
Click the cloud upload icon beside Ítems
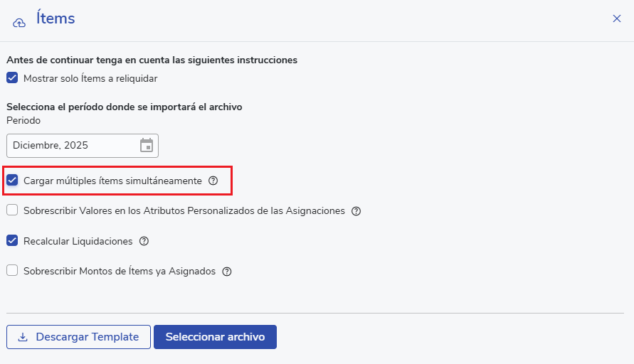click(x=20, y=21)
